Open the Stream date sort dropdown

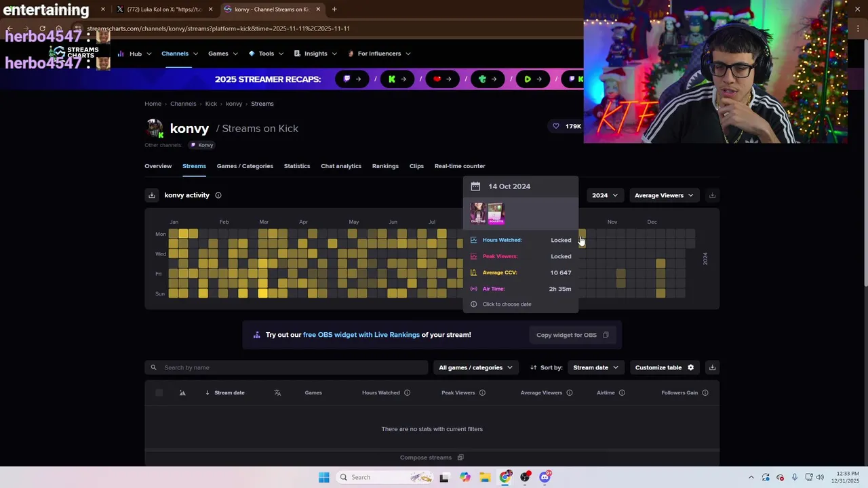595,367
